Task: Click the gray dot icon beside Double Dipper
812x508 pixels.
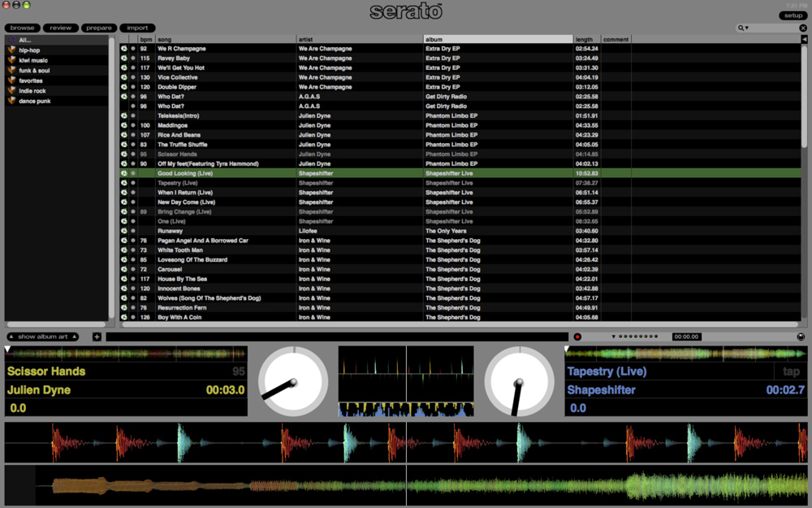Action: pos(133,87)
